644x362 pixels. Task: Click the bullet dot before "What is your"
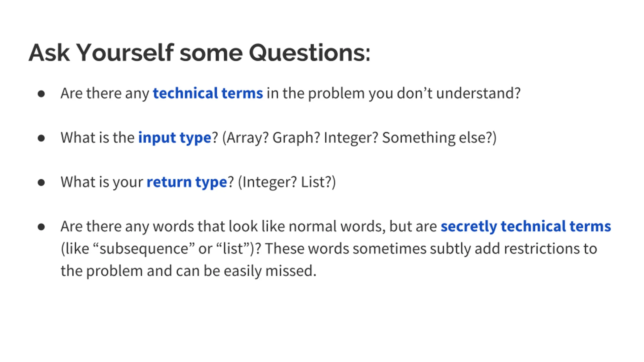click(41, 183)
